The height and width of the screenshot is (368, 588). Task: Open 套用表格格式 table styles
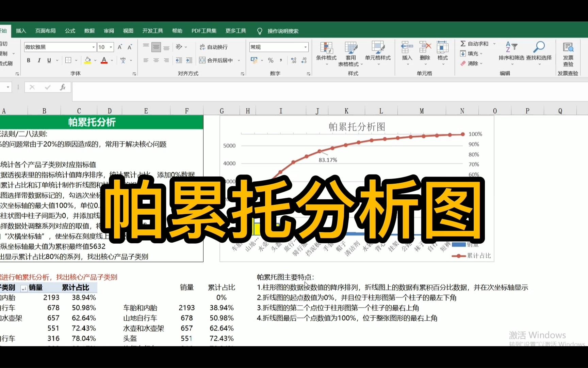tap(350, 53)
